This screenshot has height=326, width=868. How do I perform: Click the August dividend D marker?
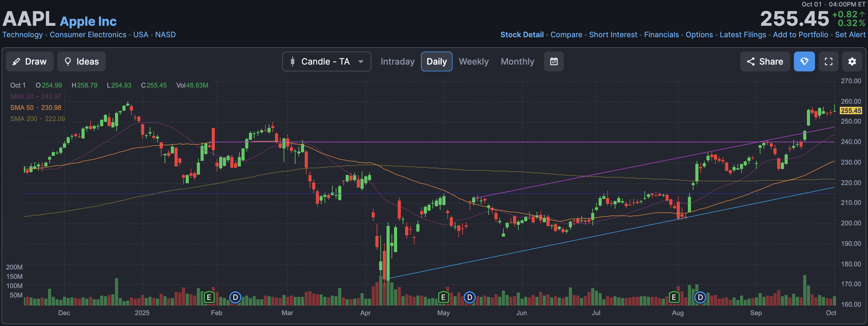pyautogui.click(x=700, y=297)
